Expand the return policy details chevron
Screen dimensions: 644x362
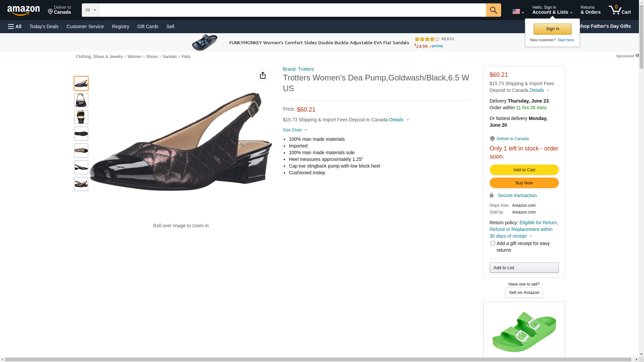531,236
